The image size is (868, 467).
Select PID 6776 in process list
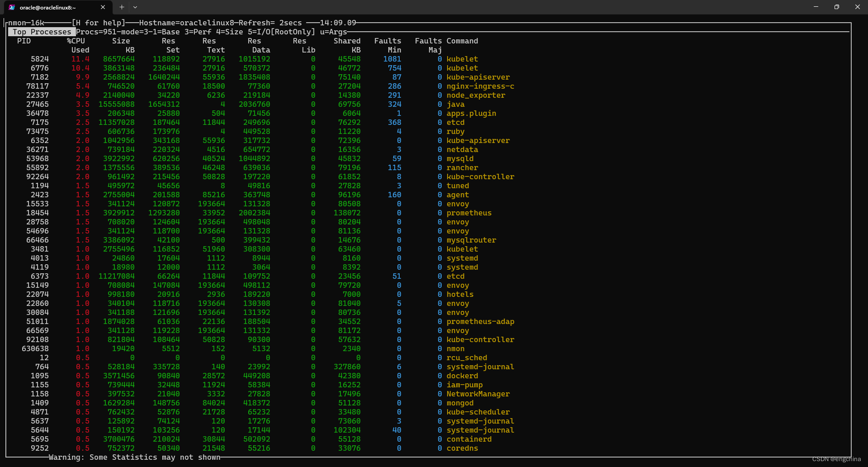(40, 68)
